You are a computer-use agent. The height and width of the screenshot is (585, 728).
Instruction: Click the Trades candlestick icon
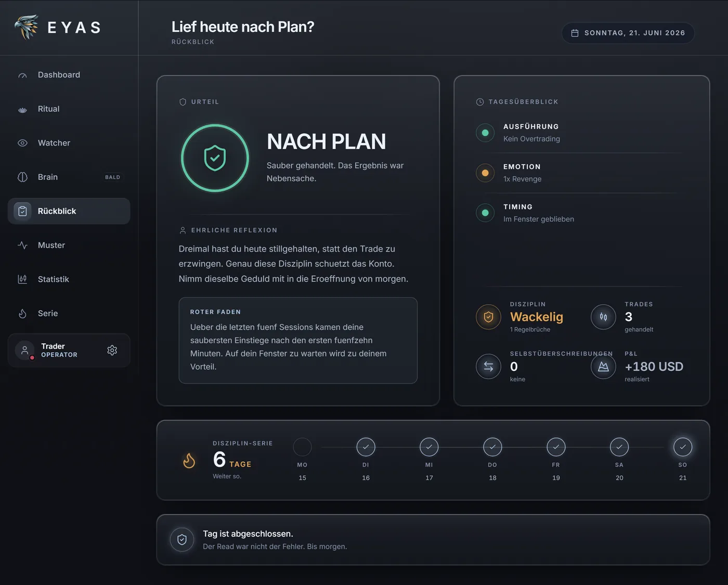coord(603,317)
